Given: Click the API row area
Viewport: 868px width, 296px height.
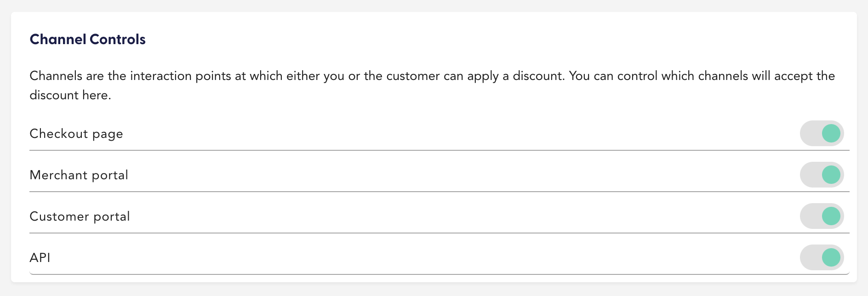Looking at the screenshot, I should 414,258.
